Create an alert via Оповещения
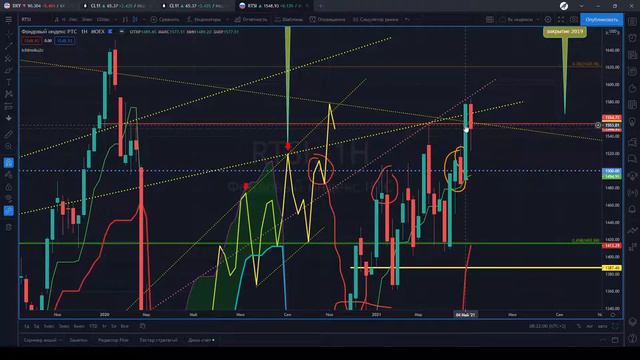Viewport: 640px width, 360px height. [x=327, y=19]
